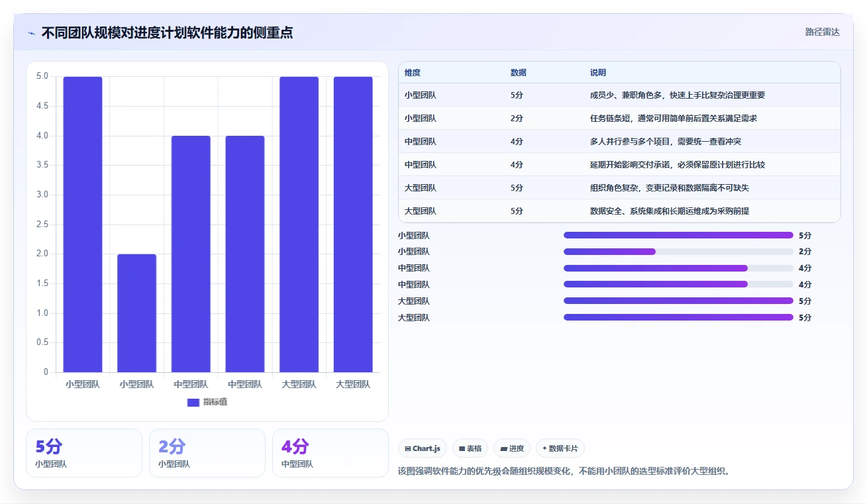Open the 5分 小型团队 data card
The image size is (867, 504).
pos(84,453)
